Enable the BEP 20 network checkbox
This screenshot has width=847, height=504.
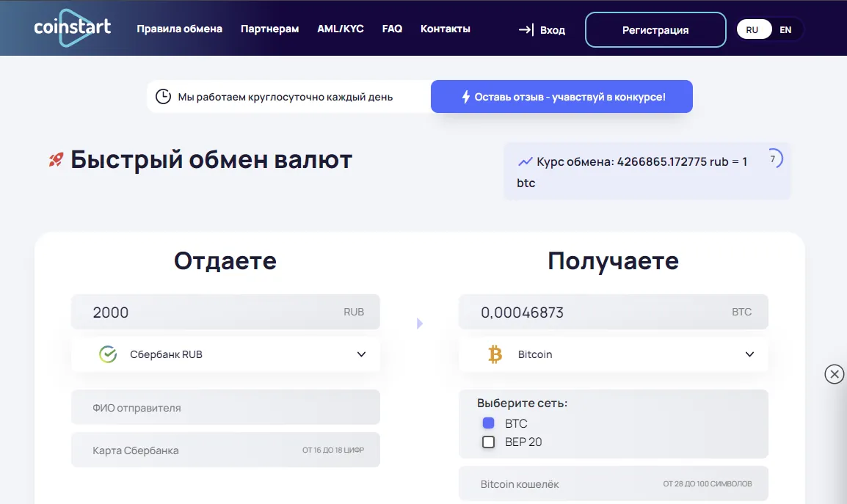[x=489, y=442]
